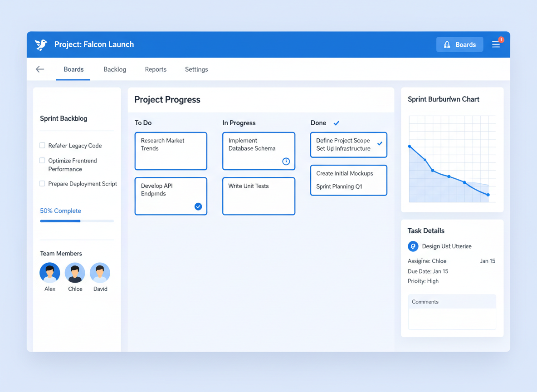This screenshot has width=537, height=392.
Task: Click the checkmark beside Done heading
Action: point(337,123)
